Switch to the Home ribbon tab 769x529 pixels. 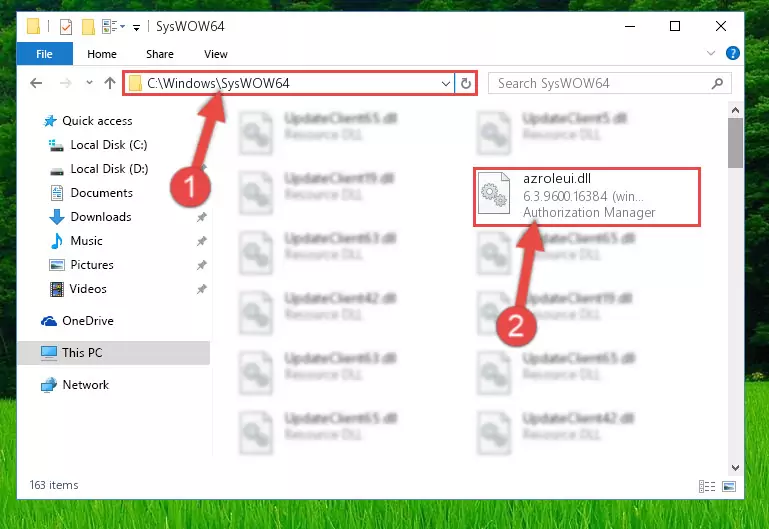(x=102, y=54)
